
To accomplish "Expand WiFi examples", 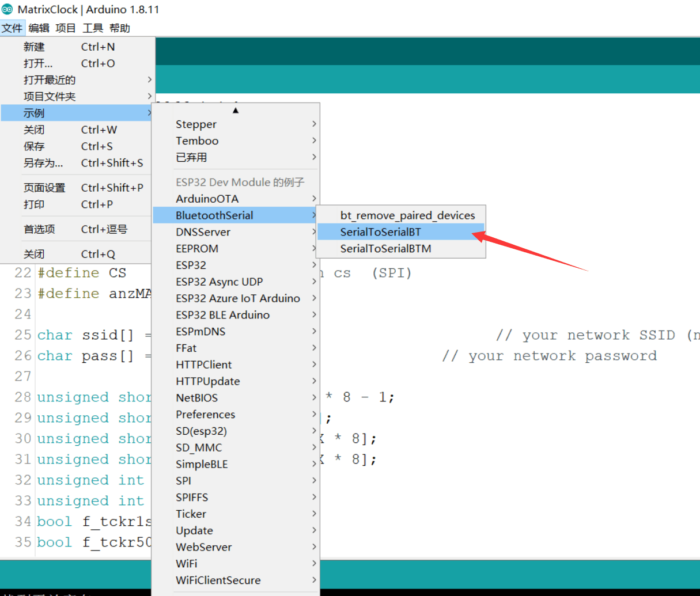I will click(x=236, y=564).
